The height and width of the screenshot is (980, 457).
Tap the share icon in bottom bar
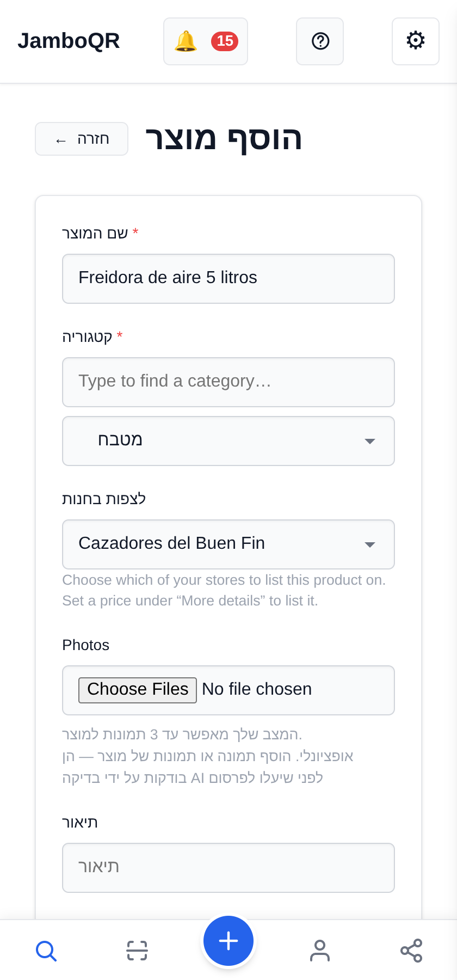point(411,951)
